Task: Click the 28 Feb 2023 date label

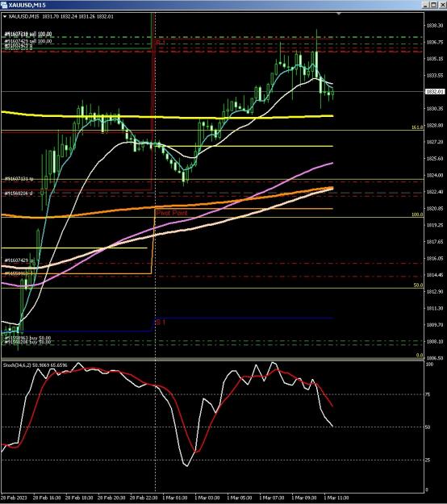Action: tap(15, 498)
